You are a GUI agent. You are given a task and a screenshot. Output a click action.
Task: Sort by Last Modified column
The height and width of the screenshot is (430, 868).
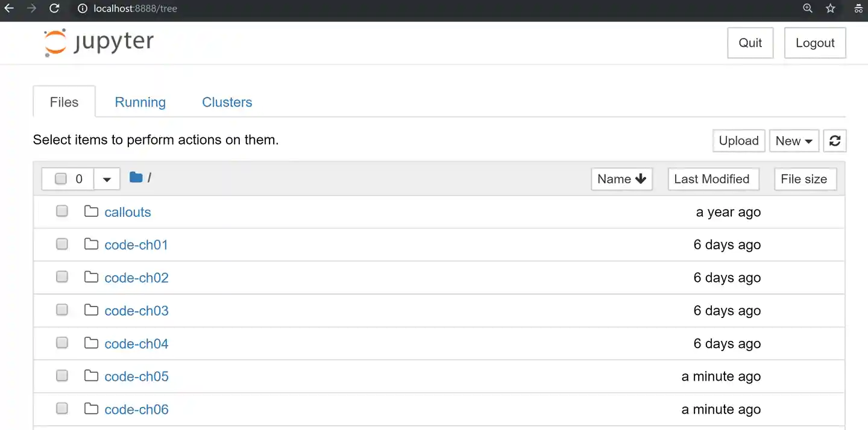pyautogui.click(x=712, y=179)
